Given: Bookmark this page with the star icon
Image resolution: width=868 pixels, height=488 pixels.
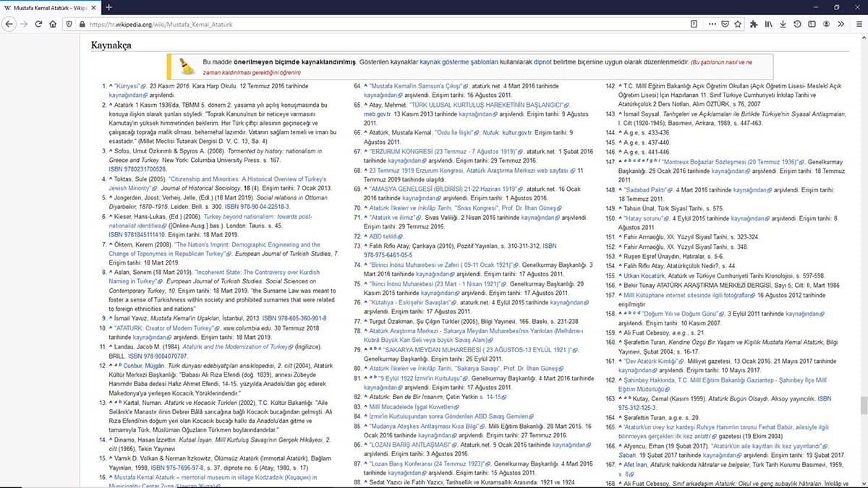Looking at the screenshot, I should coord(738,24).
